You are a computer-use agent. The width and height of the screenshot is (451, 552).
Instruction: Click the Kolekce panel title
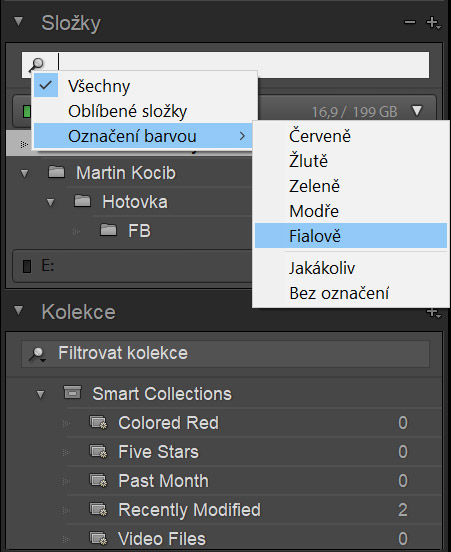(79, 312)
